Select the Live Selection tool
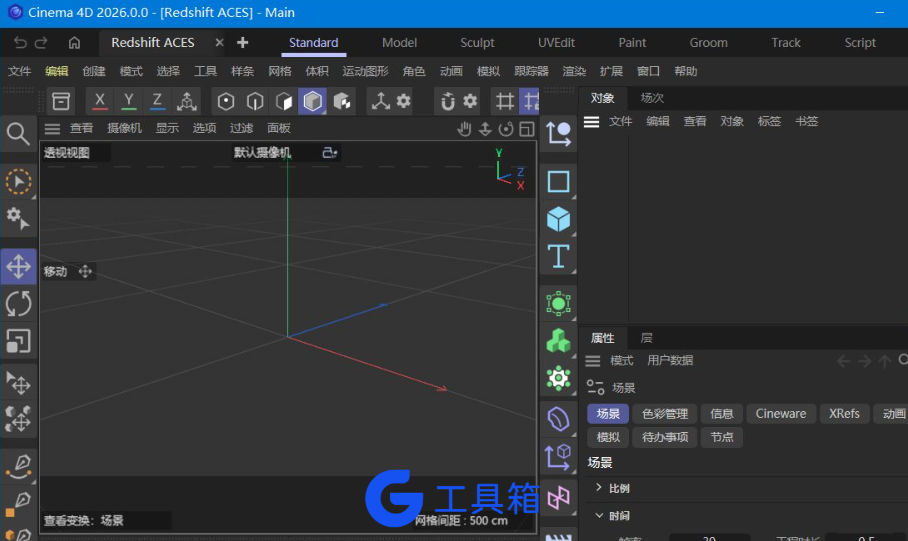 tap(18, 182)
